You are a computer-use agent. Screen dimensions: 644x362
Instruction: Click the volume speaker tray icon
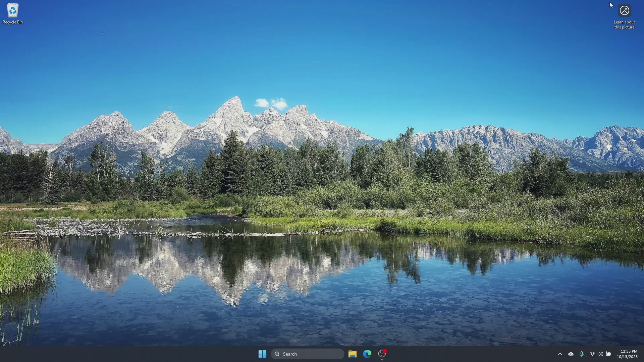coord(600,354)
